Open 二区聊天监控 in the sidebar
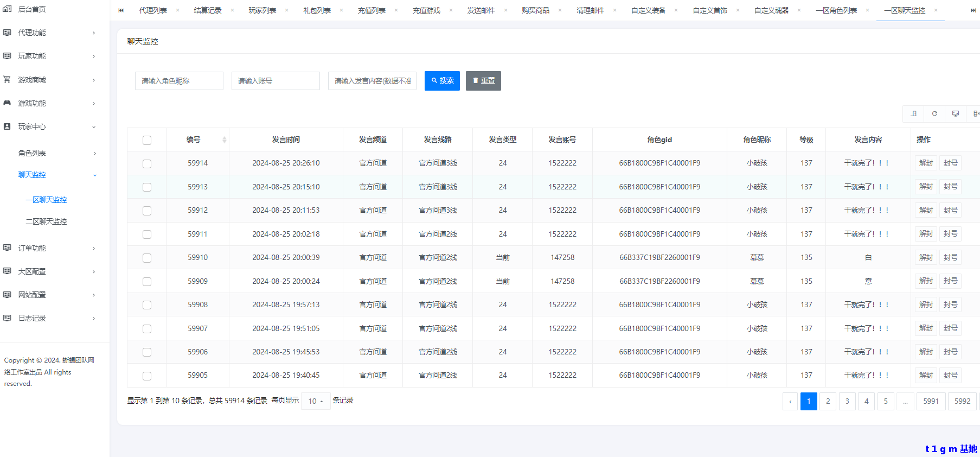Image resolution: width=980 pixels, height=457 pixels. point(46,221)
